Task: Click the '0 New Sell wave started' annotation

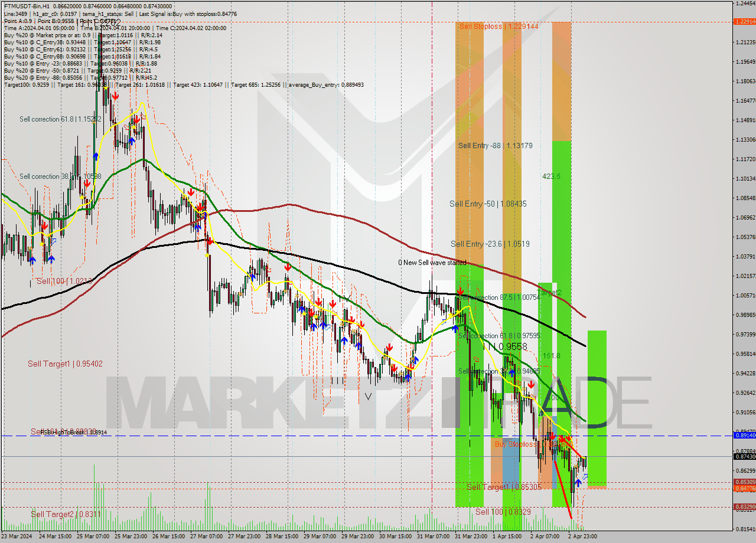Action: (x=432, y=263)
